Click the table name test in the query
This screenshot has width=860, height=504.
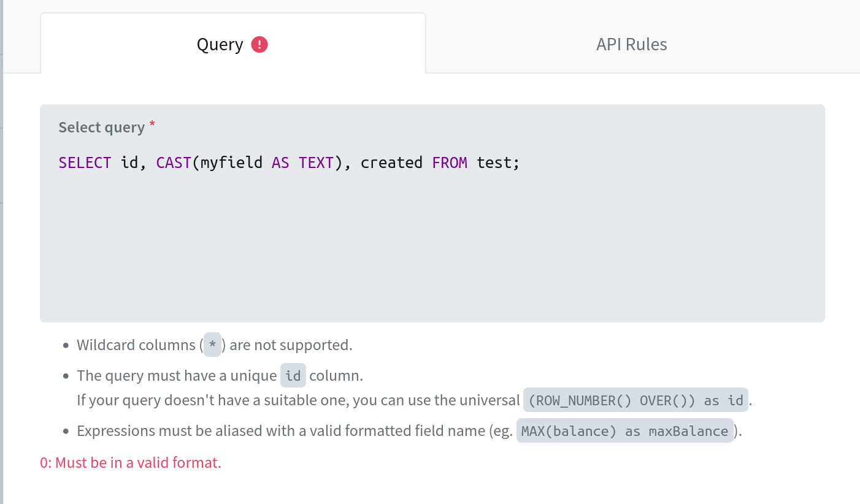tap(496, 162)
